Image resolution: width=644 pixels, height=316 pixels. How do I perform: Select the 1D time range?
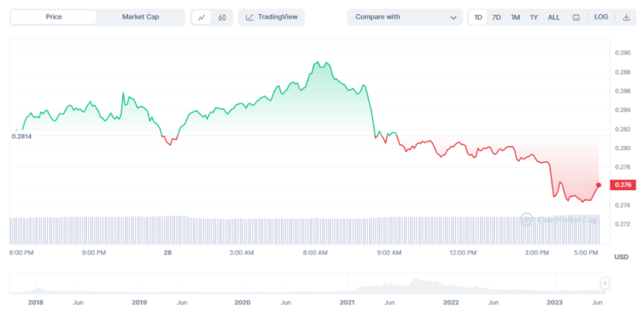(x=479, y=17)
